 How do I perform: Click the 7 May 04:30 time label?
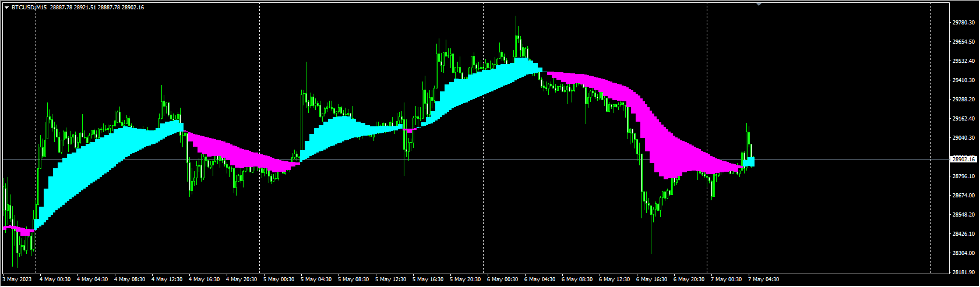pyautogui.click(x=764, y=279)
